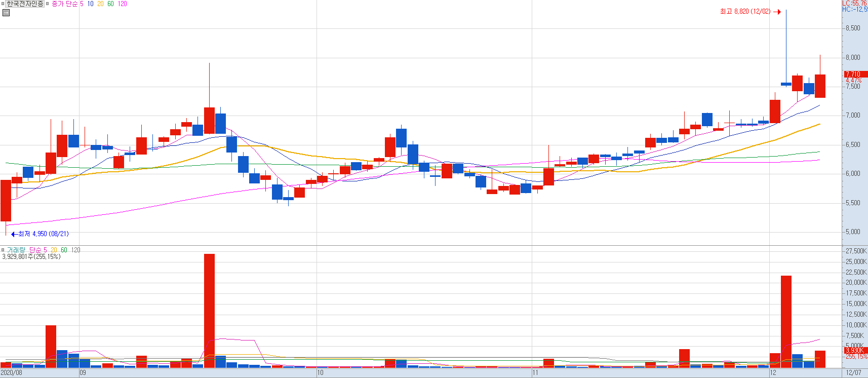
Task: Click the 8,500 price axis label
Action: tap(853, 28)
